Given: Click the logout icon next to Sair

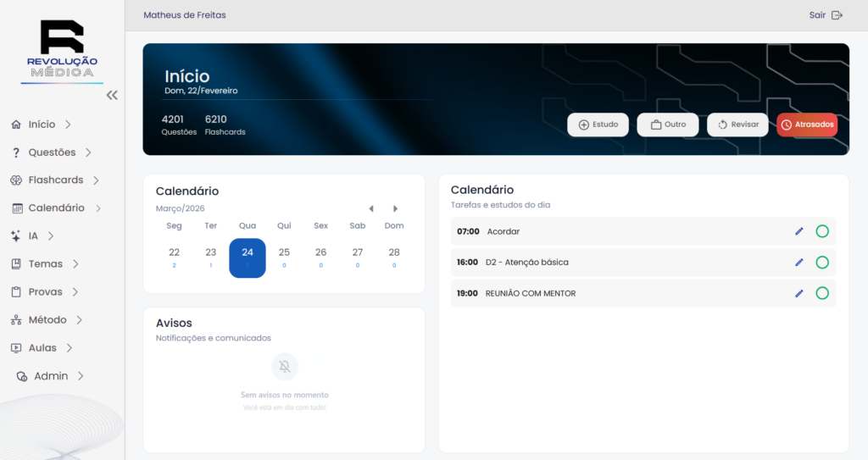Looking at the screenshot, I should coord(837,15).
